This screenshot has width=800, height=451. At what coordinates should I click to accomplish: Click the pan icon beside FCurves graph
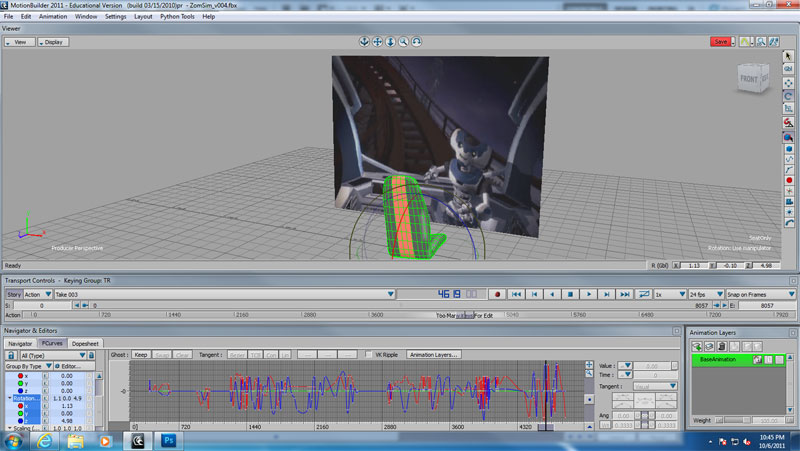point(589,365)
